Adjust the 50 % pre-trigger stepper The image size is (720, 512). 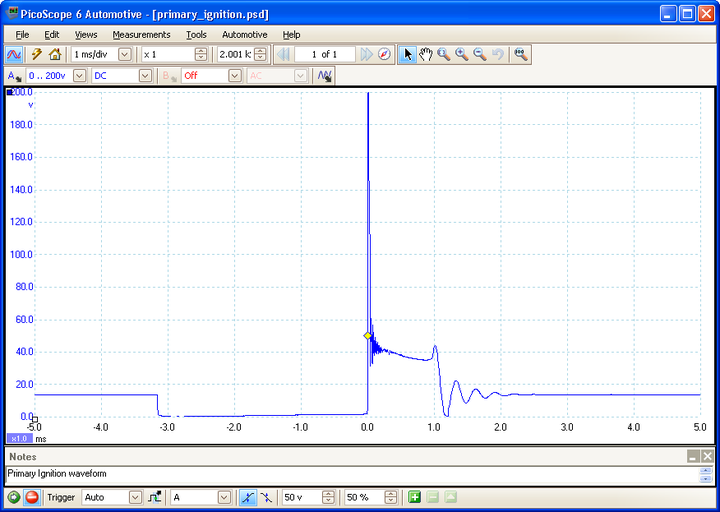coord(391,497)
